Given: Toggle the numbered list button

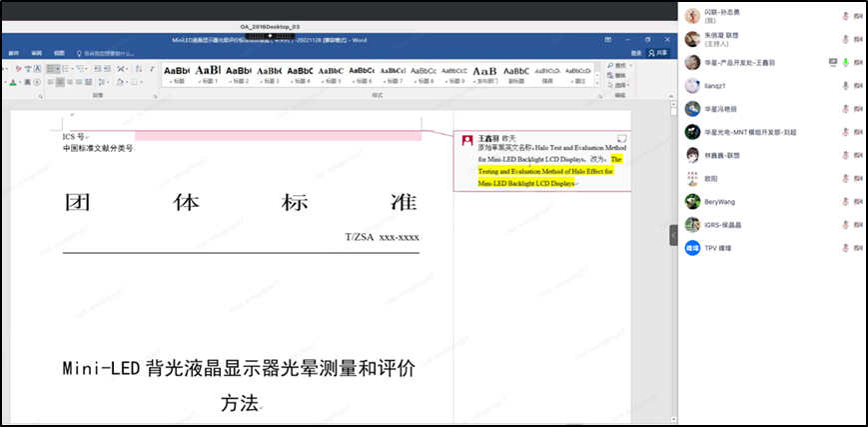Looking at the screenshot, I should coord(65,69).
